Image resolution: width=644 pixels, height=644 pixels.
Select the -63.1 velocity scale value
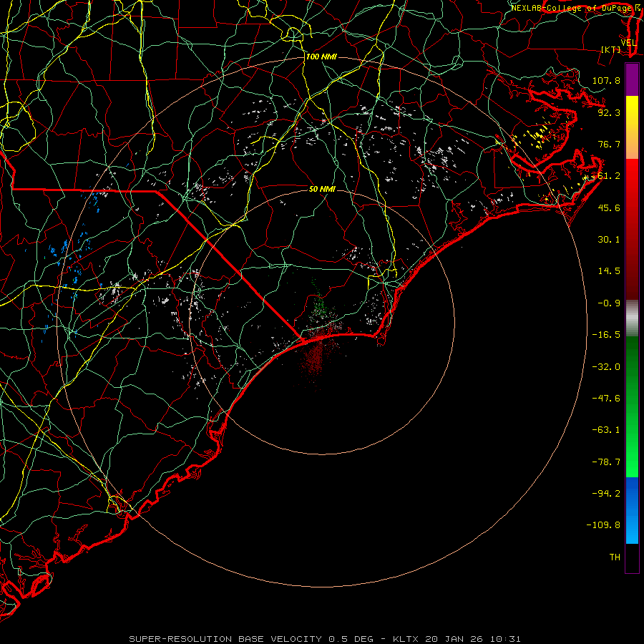click(606, 430)
